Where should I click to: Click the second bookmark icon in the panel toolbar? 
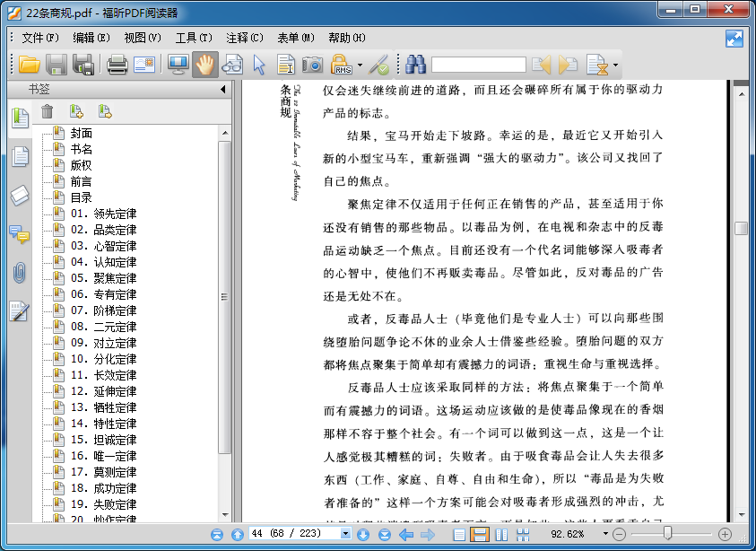[x=105, y=111]
